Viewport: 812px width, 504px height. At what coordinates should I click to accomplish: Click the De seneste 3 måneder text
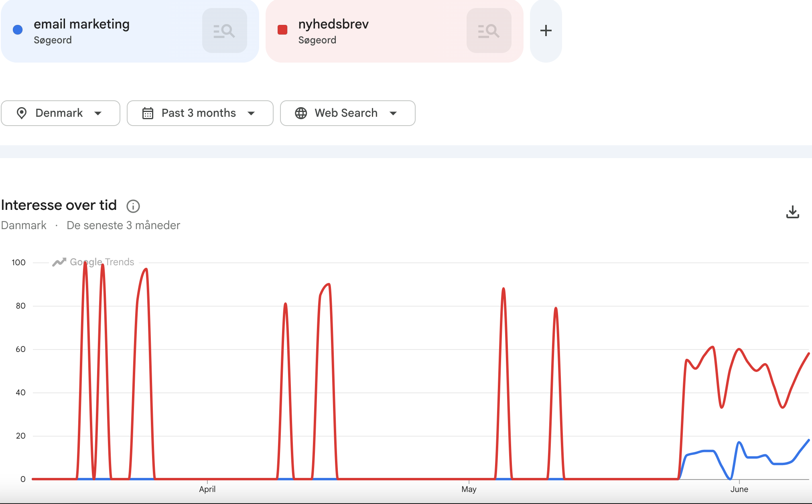pos(124,226)
